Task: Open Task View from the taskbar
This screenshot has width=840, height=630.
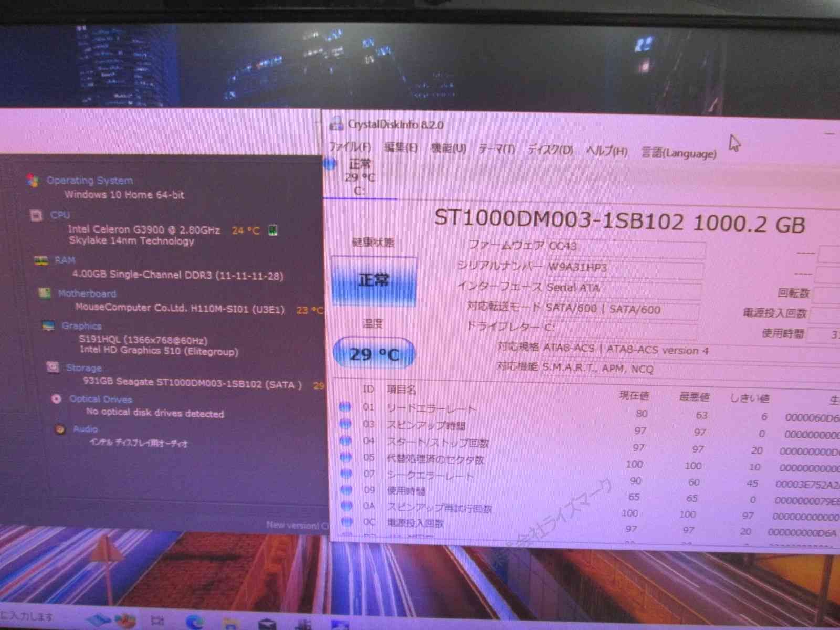Action: tap(157, 621)
